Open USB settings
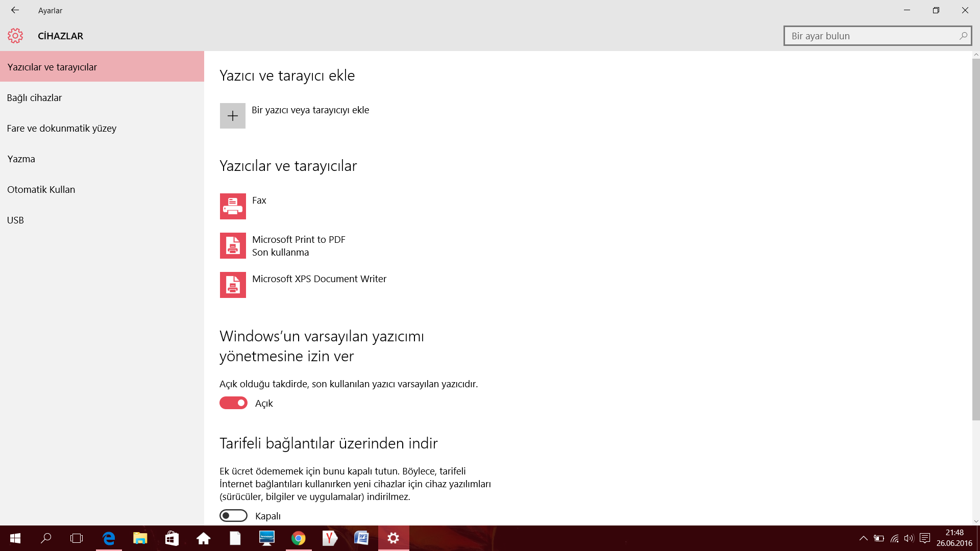Screen dimensions: 980x551 point(102,220)
